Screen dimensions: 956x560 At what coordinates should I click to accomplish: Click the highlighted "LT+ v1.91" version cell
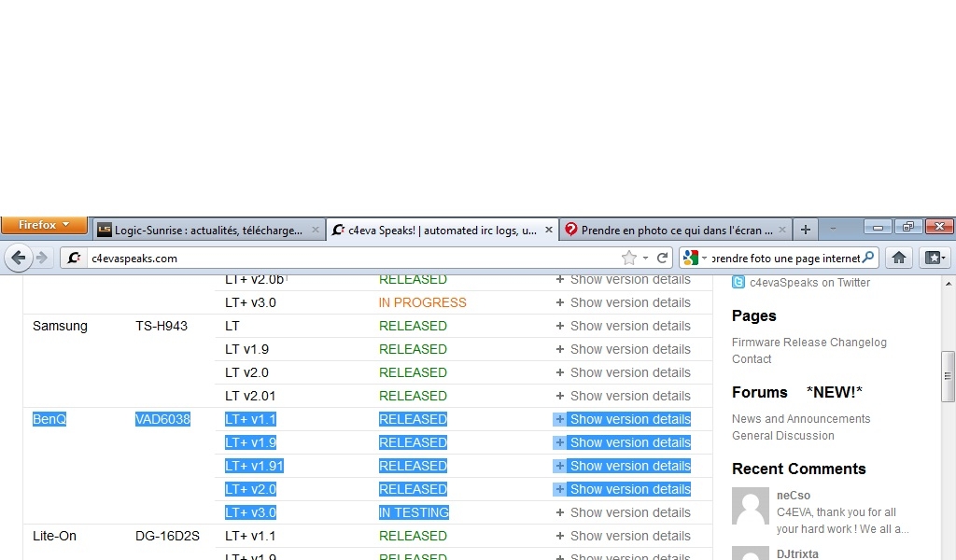[254, 466]
